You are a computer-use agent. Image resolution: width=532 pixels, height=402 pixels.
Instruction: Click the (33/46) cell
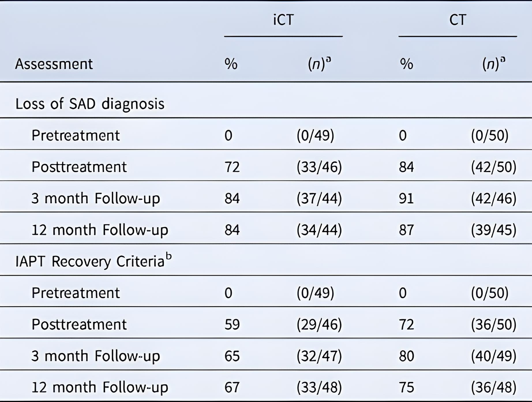click(x=319, y=167)
